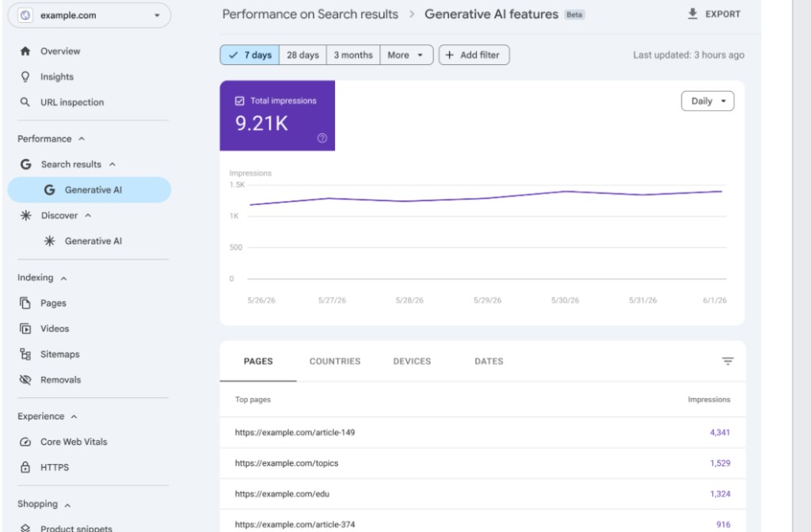Switch to the PAGES tab
This screenshot has width=811, height=532.
pyautogui.click(x=258, y=361)
